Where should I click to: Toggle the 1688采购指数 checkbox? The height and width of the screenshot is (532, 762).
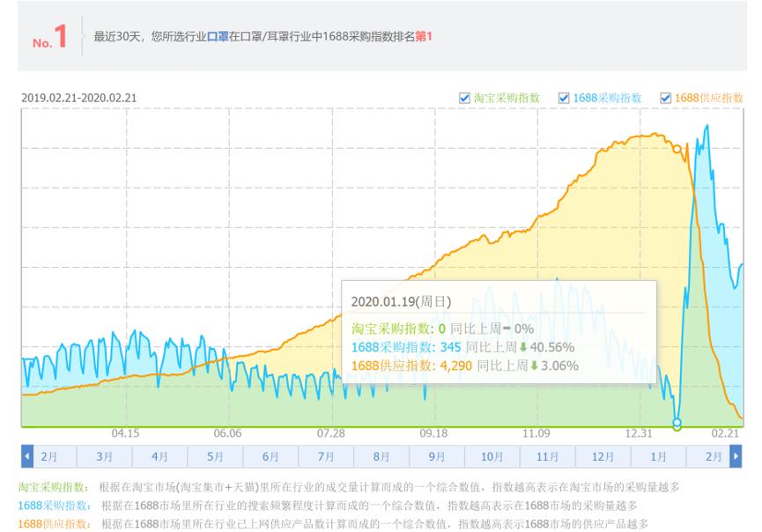pyautogui.click(x=565, y=98)
